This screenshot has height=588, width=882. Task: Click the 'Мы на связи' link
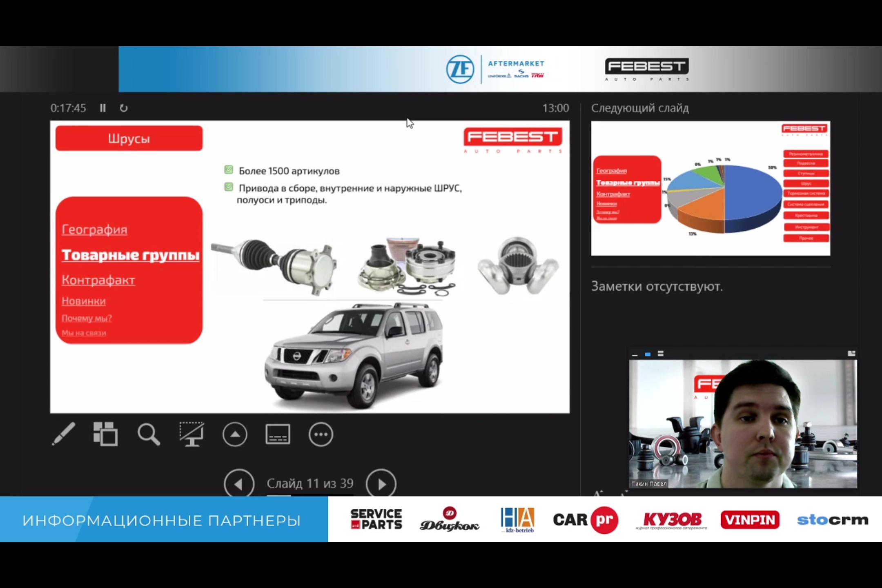[x=84, y=333]
